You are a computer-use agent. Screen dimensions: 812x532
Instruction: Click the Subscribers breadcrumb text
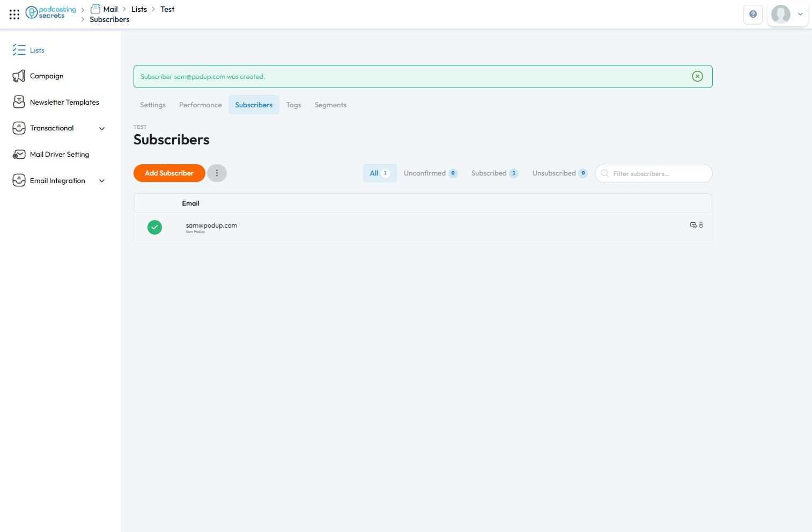coord(109,19)
